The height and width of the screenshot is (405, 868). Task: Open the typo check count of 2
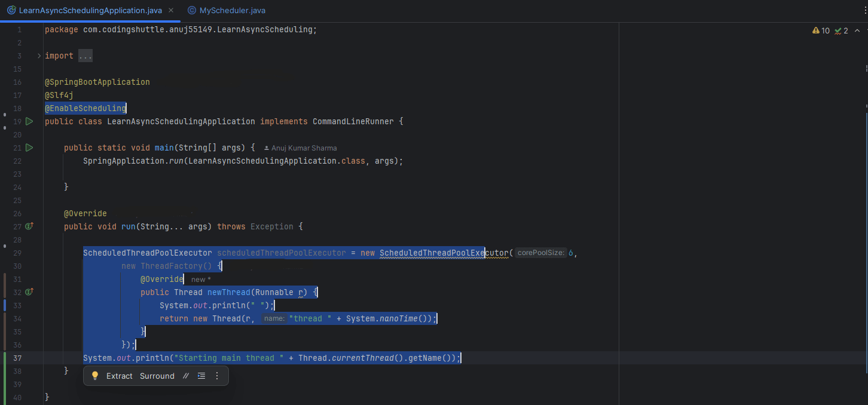[x=841, y=30]
